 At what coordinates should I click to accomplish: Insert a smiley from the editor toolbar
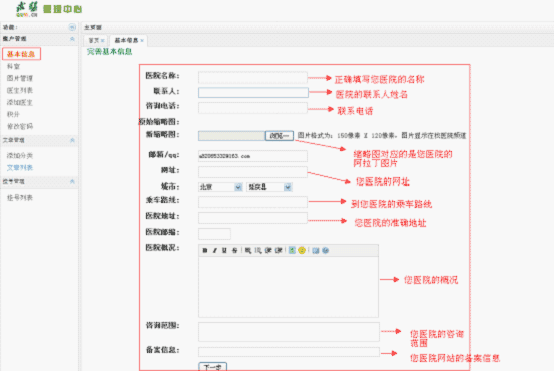[x=302, y=251]
